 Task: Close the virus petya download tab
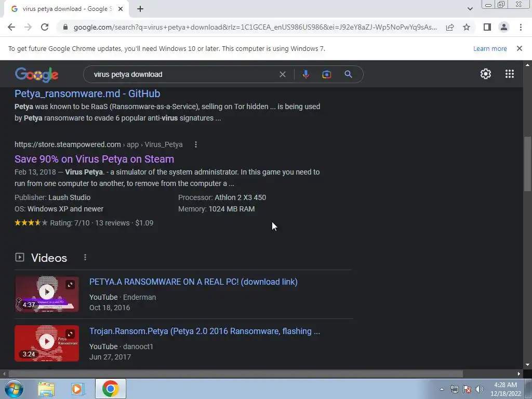pyautogui.click(x=121, y=9)
